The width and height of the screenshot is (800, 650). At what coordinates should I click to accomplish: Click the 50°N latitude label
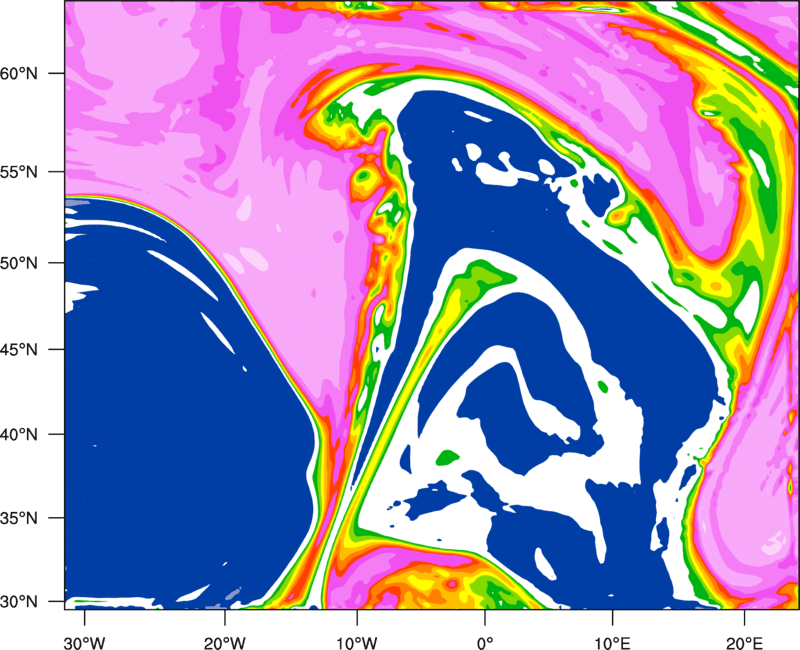point(19,263)
